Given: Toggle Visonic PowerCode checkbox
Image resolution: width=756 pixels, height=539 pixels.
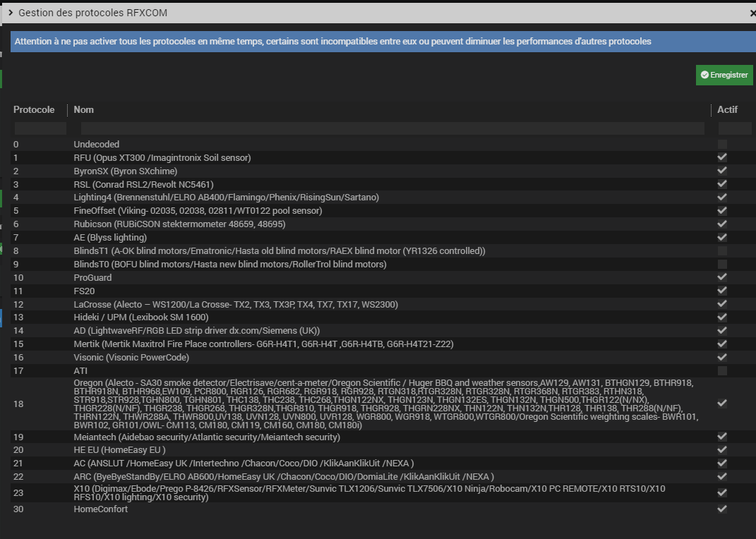Looking at the screenshot, I should click(x=722, y=357).
